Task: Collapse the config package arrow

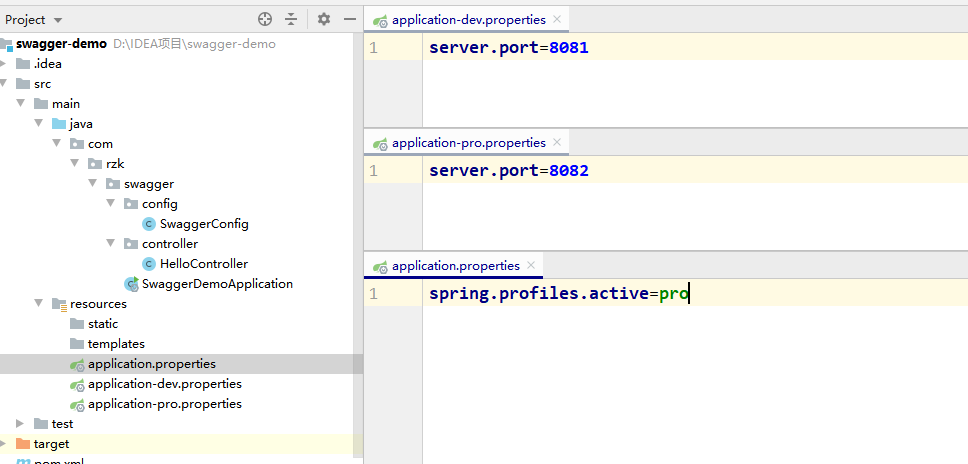Action: click(110, 203)
